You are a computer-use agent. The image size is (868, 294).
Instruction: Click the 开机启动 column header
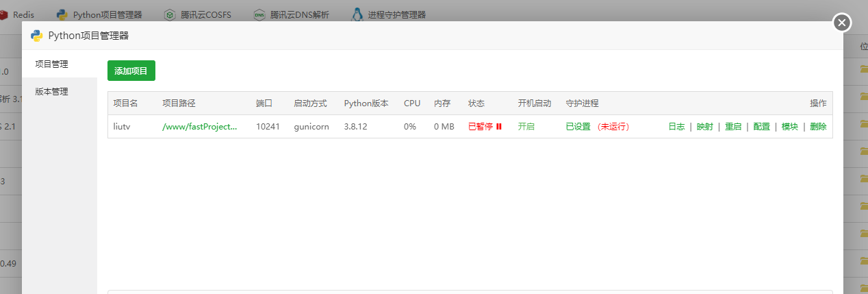pyautogui.click(x=535, y=103)
